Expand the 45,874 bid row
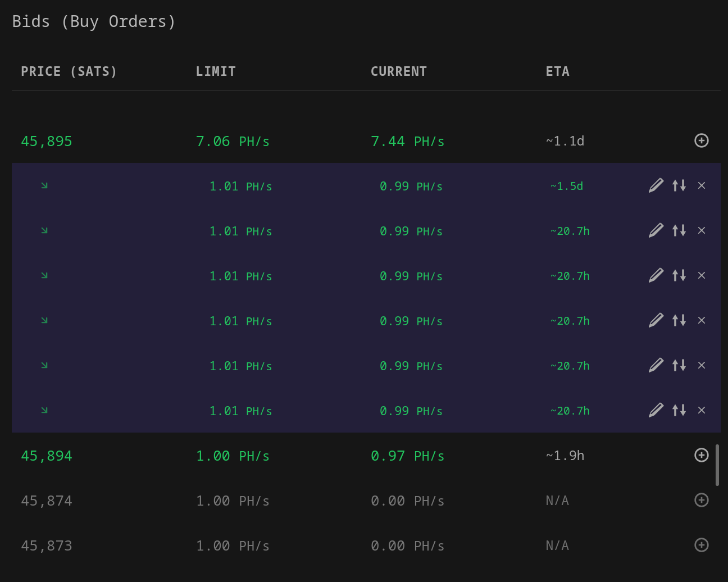The height and width of the screenshot is (582, 728). pyautogui.click(x=701, y=500)
